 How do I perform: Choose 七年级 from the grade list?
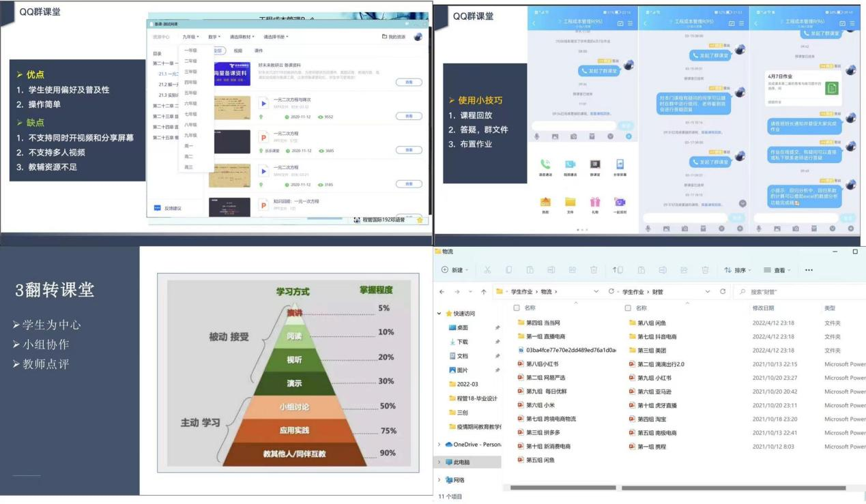pyautogui.click(x=190, y=114)
